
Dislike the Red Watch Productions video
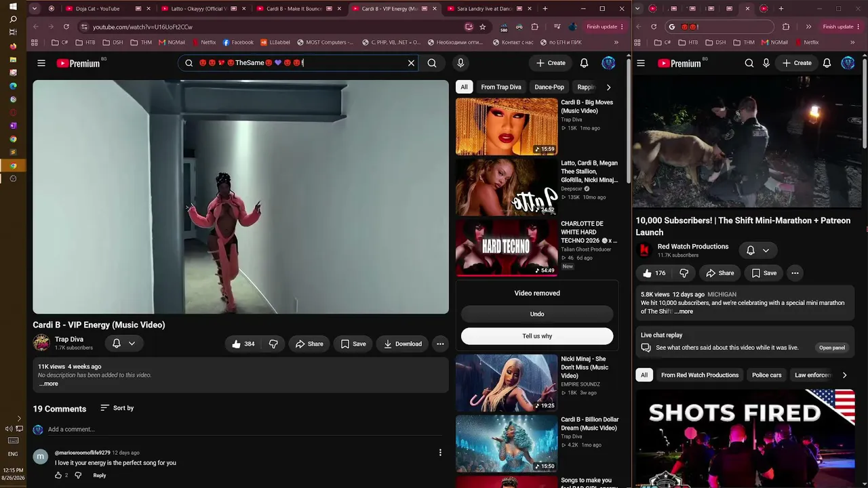pos(684,273)
